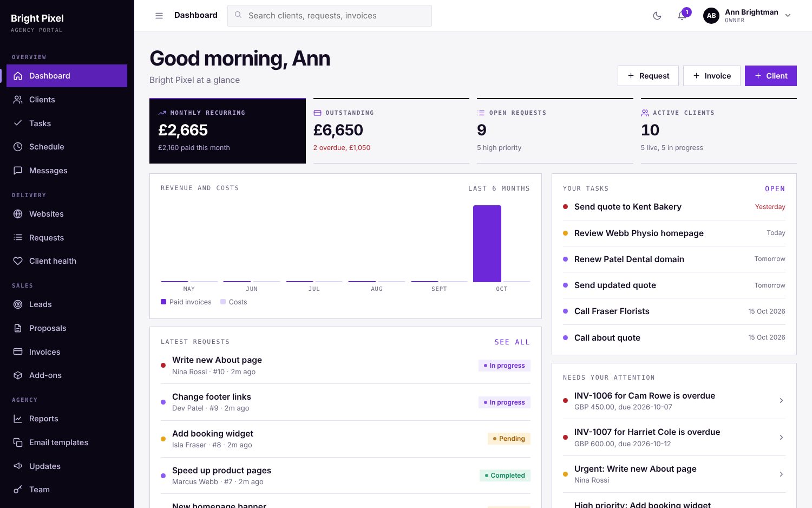
Task: Toggle Paid invoices legend swatch
Action: 163,302
